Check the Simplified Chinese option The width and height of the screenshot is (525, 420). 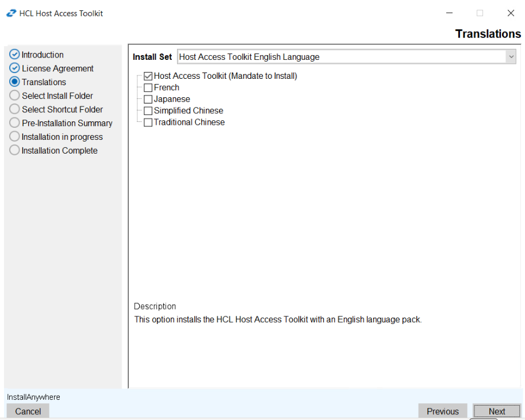coord(148,111)
